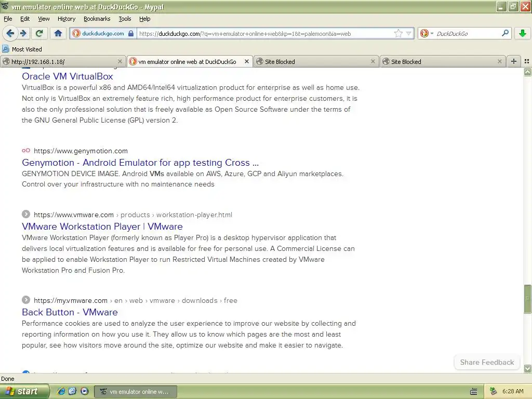Open the View menu

44,19
